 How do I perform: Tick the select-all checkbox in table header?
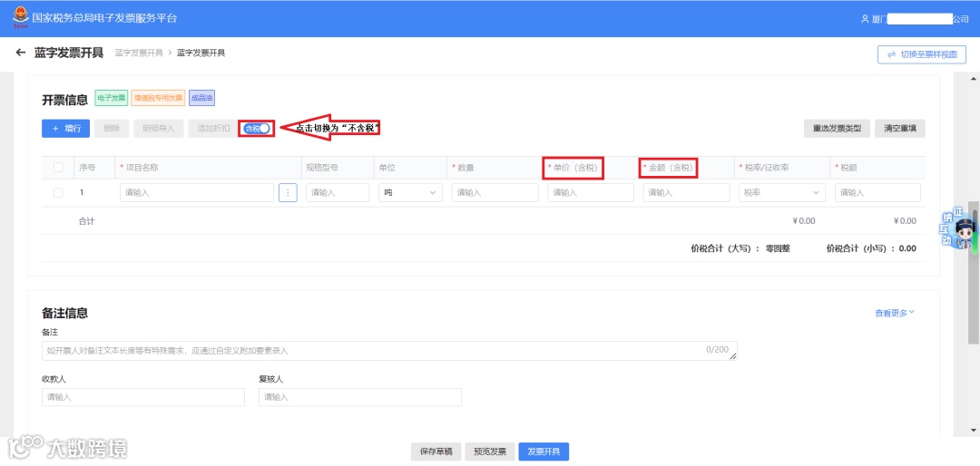(x=58, y=168)
